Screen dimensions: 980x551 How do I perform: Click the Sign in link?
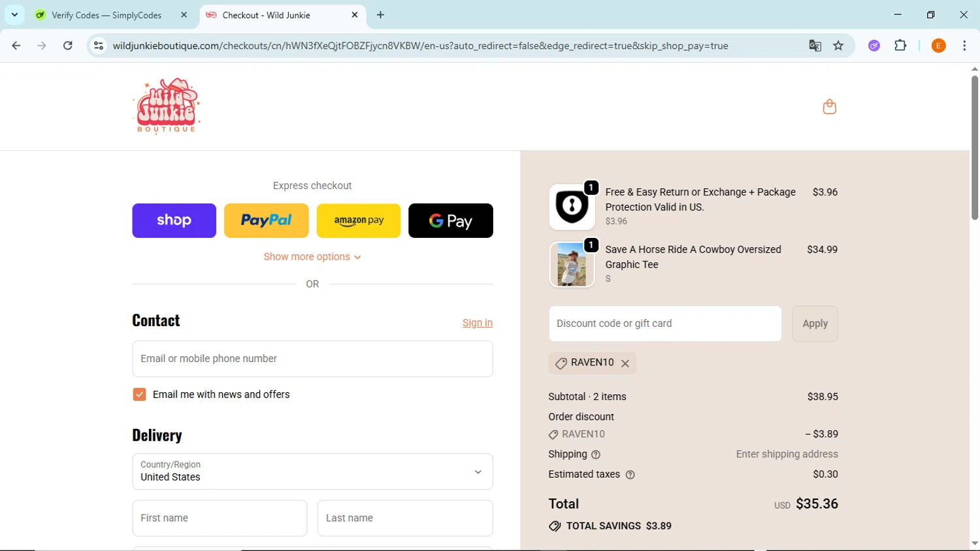click(478, 323)
